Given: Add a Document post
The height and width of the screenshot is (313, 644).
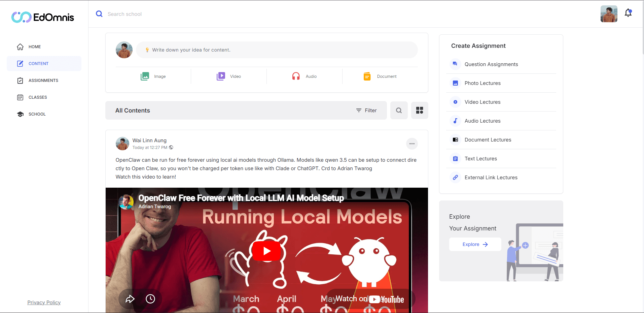Looking at the screenshot, I should click(380, 76).
